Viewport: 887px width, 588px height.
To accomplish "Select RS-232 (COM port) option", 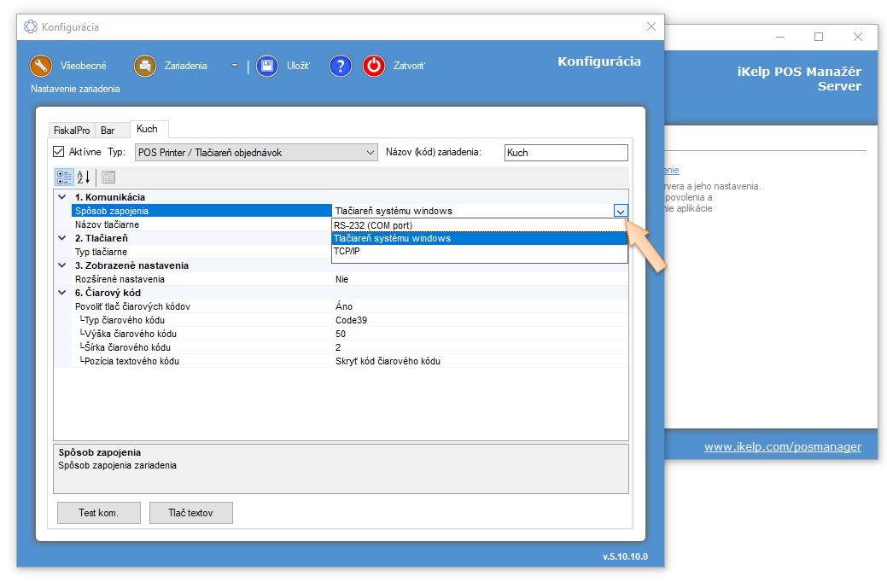I will pyautogui.click(x=373, y=225).
